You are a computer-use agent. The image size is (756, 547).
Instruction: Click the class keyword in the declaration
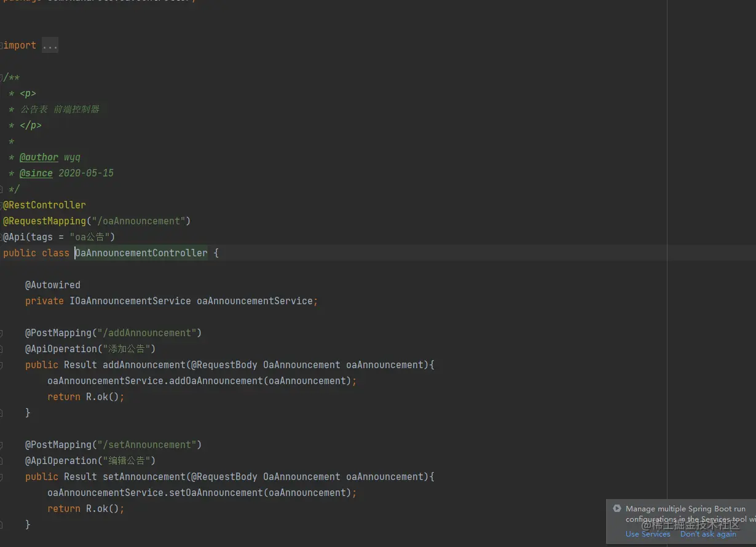click(x=55, y=253)
